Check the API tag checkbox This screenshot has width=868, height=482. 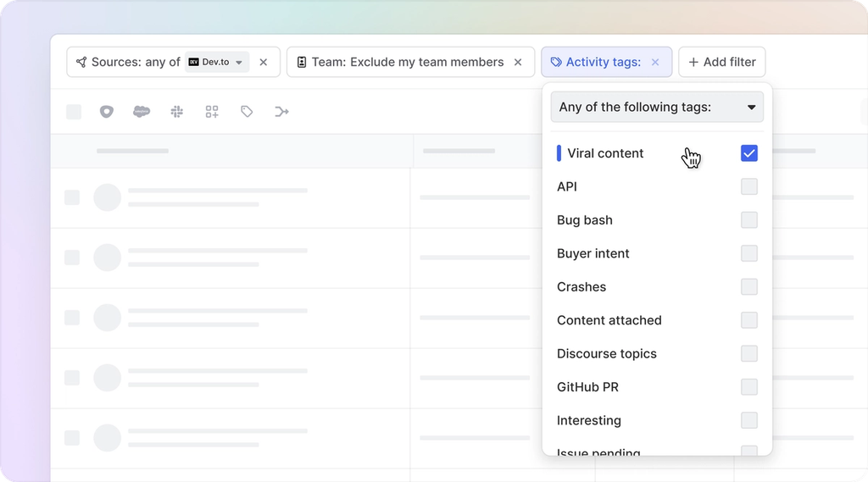[x=749, y=186]
